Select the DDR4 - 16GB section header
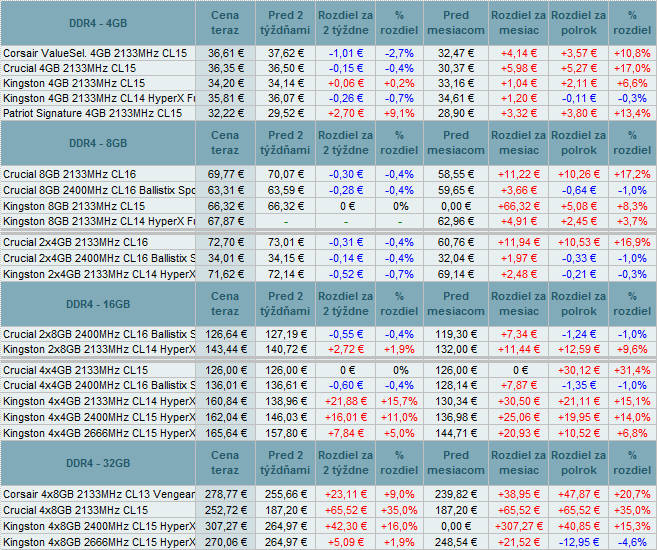This screenshot has width=657, height=550. pyautogui.click(x=98, y=304)
